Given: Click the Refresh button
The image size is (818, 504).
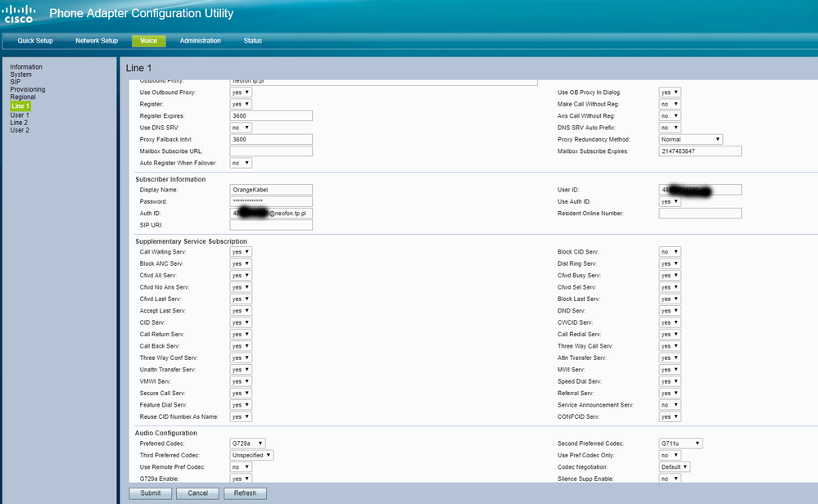Looking at the screenshot, I should click(x=245, y=493).
